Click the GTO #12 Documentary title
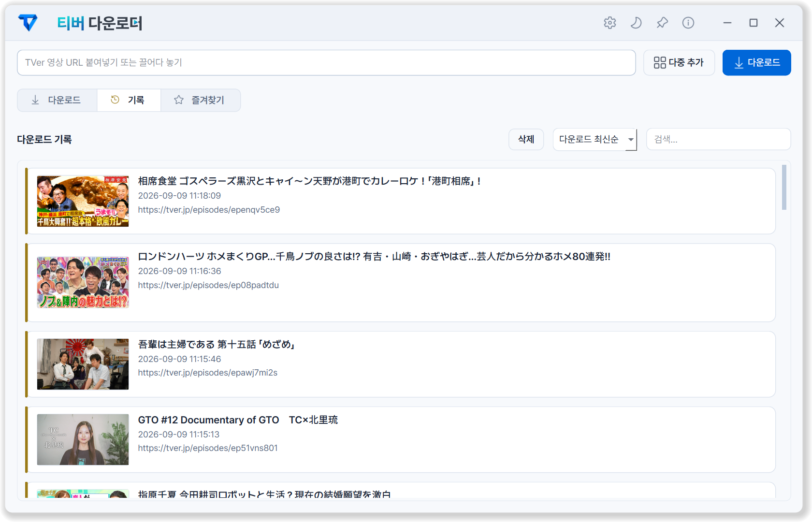This screenshot has width=812, height=522. (x=238, y=420)
